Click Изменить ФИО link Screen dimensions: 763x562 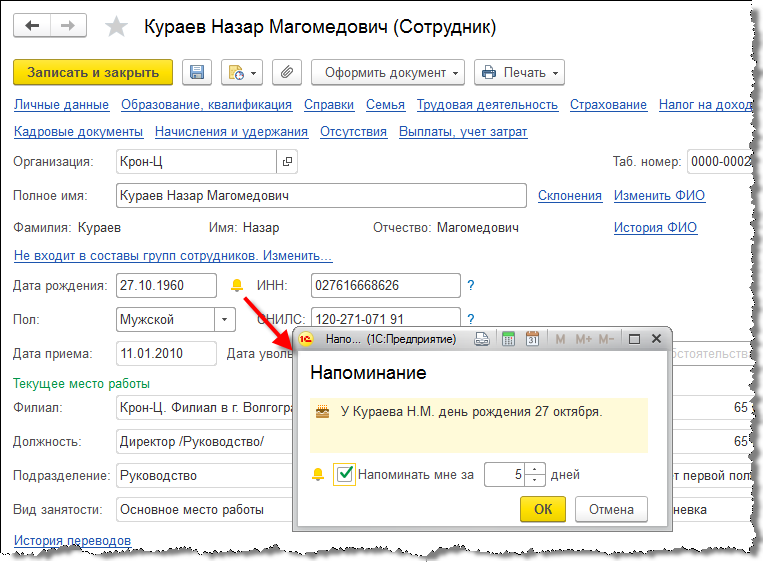(x=659, y=196)
